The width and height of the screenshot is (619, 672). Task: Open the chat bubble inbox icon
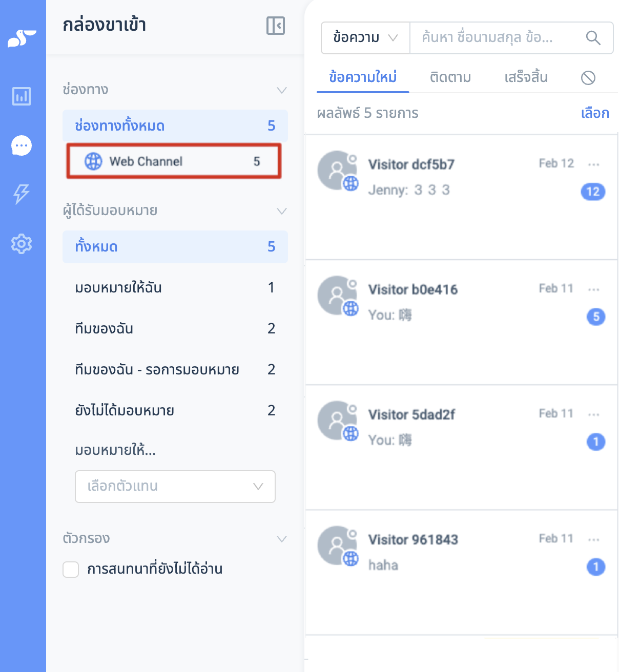tap(22, 145)
